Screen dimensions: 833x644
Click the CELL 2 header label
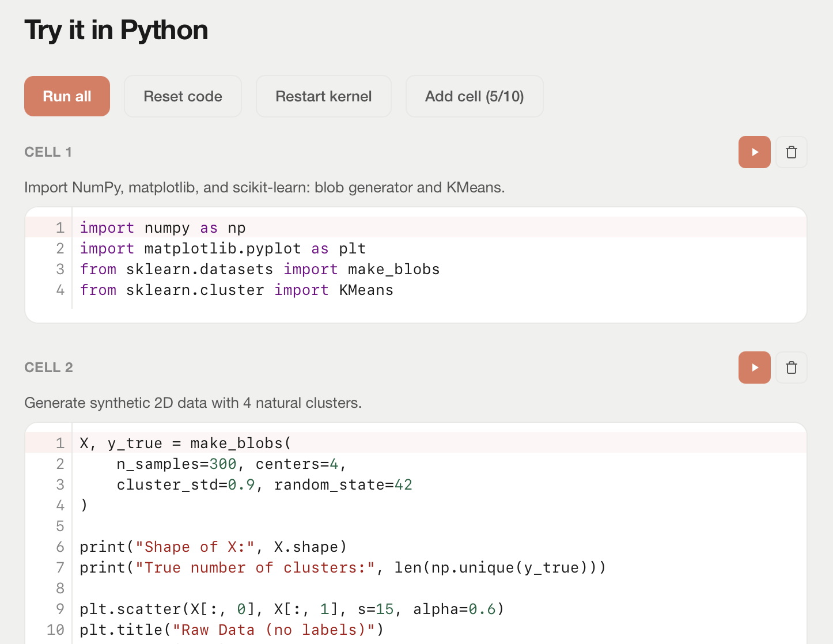[48, 367]
